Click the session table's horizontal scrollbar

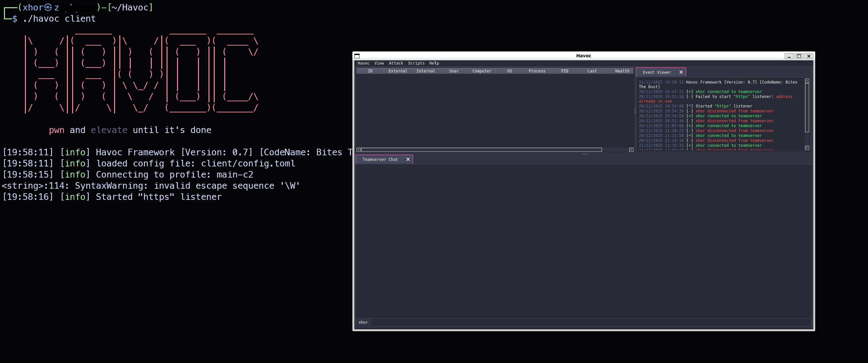coord(481,150)
